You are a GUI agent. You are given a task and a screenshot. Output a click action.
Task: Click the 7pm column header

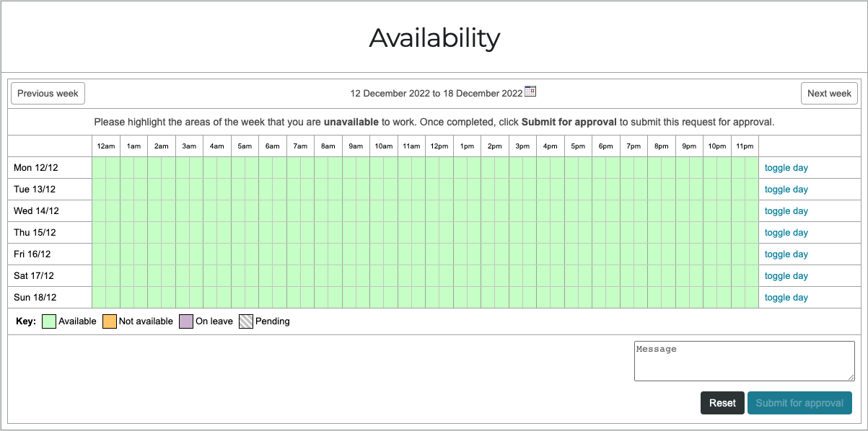(x=634, y=146)
